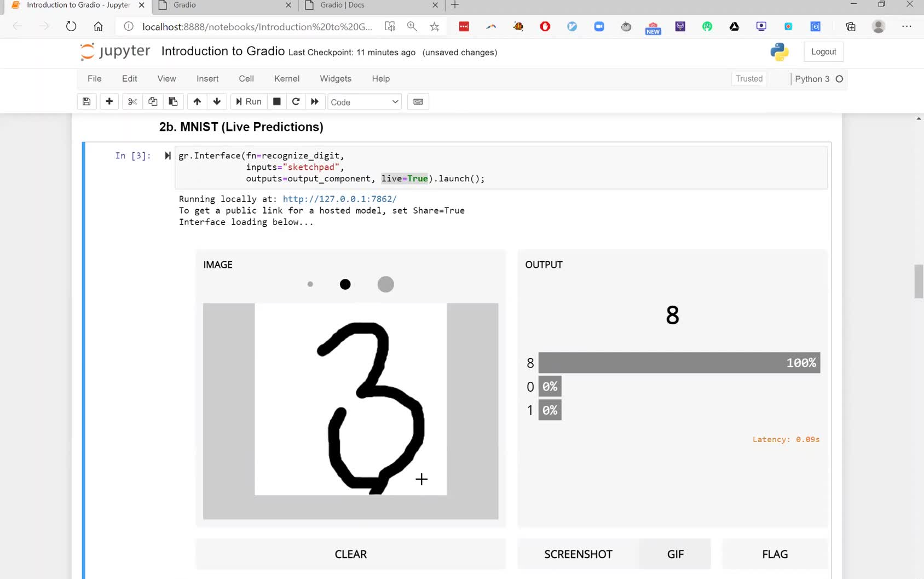Open the Widgets menu
924x579 pixels.
pyautogui.click(x=335, y=78)
